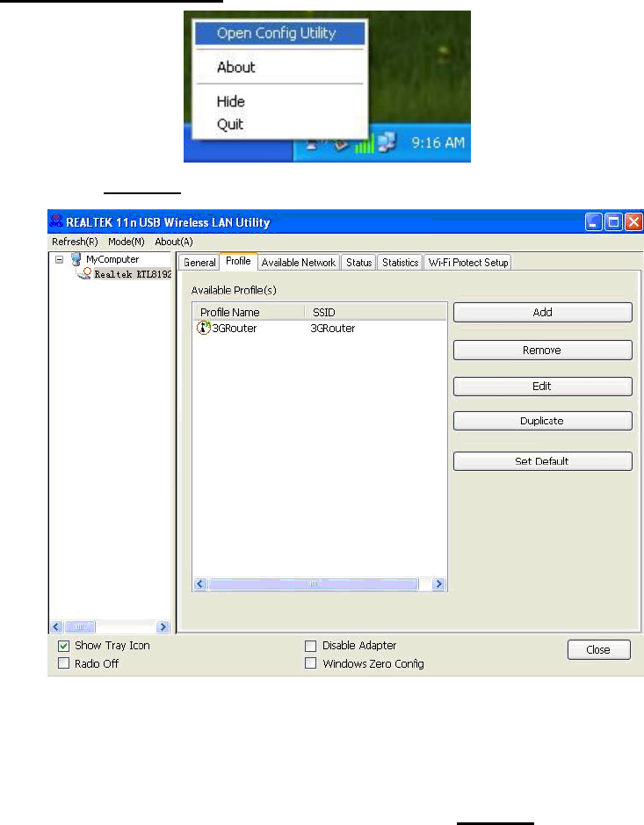The height and width of the screenshot is (825, 644).
Task: Click the Remove profile button
Action: coord(542,351)
